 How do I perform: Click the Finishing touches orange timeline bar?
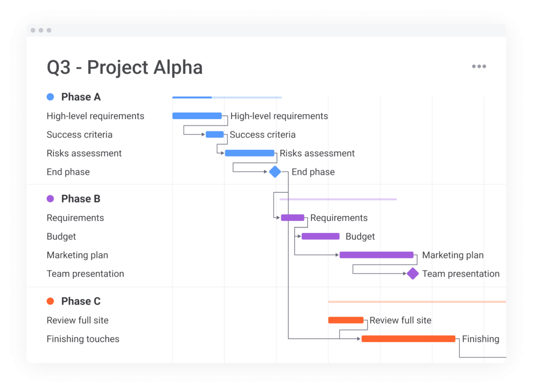tap(408, 339)
